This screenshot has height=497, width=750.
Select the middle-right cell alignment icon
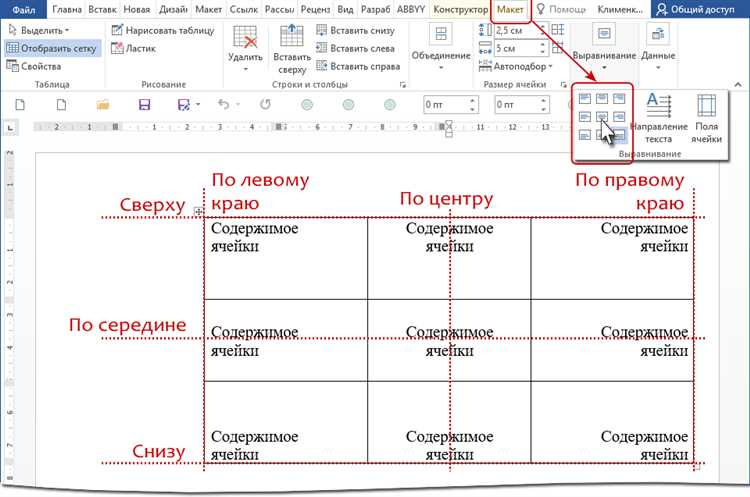[619, 117]
